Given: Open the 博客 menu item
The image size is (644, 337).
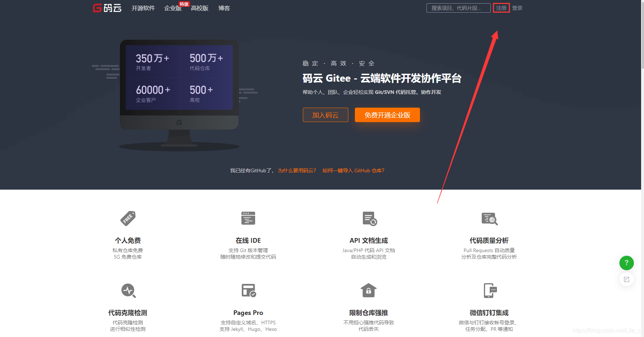Looking at the screenshot, I should click(x=224, y=8).
